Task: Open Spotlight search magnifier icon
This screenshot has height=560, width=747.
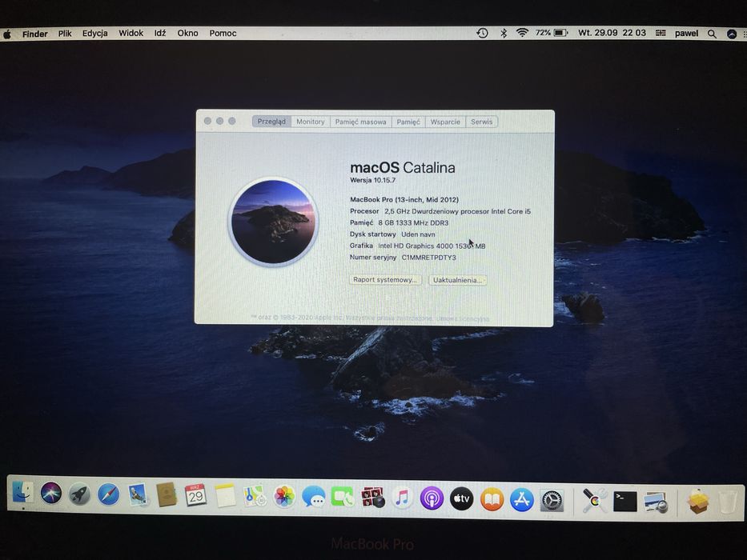Action: coord(712,34)
